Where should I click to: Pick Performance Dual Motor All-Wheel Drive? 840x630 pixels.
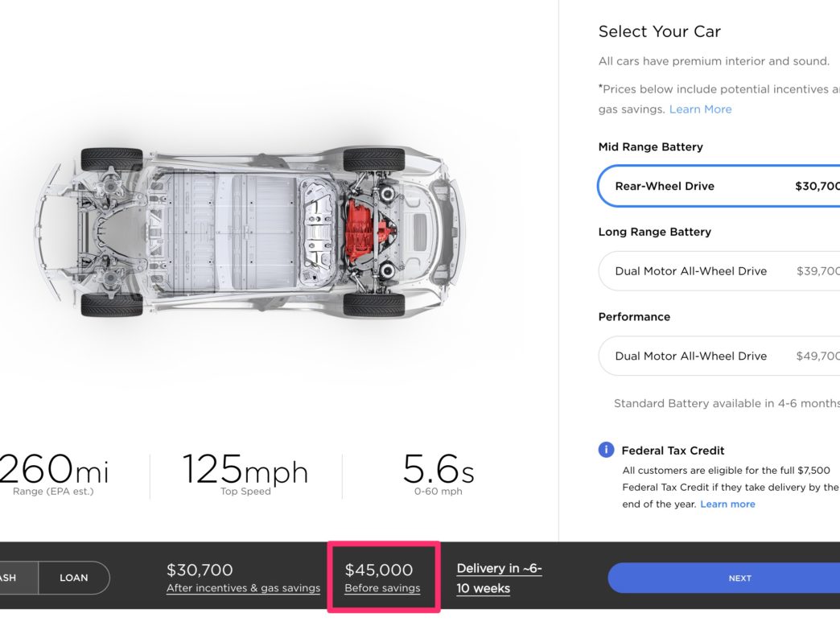(x=719, y=356)
